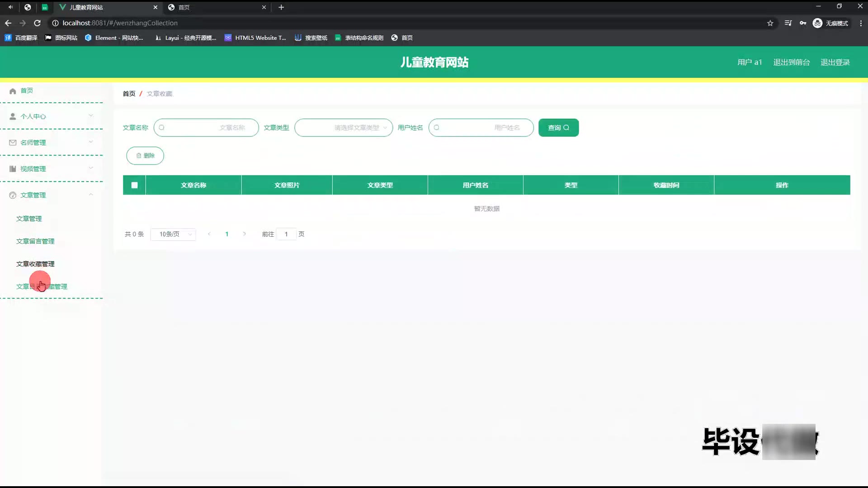Click the go-to page number input
Image resolution: width=868 pixels, height=488 pixels.
(286, 234)
